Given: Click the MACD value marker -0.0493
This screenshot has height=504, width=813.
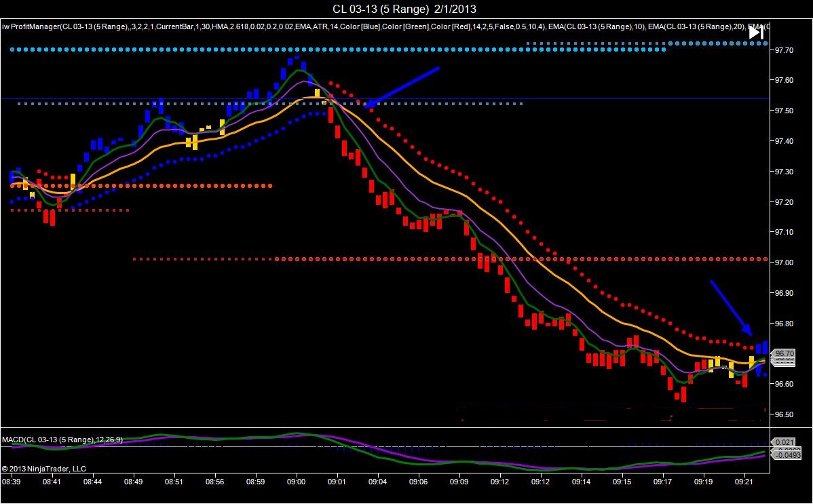Looking at the screenshot, I should tap(786, 455).
